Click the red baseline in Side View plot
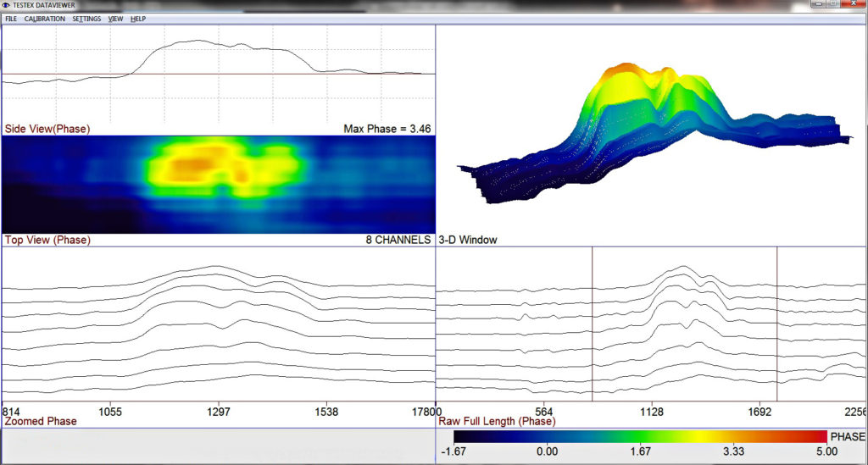The height and width of the screenshot is (465, 868). pos(219,74)
